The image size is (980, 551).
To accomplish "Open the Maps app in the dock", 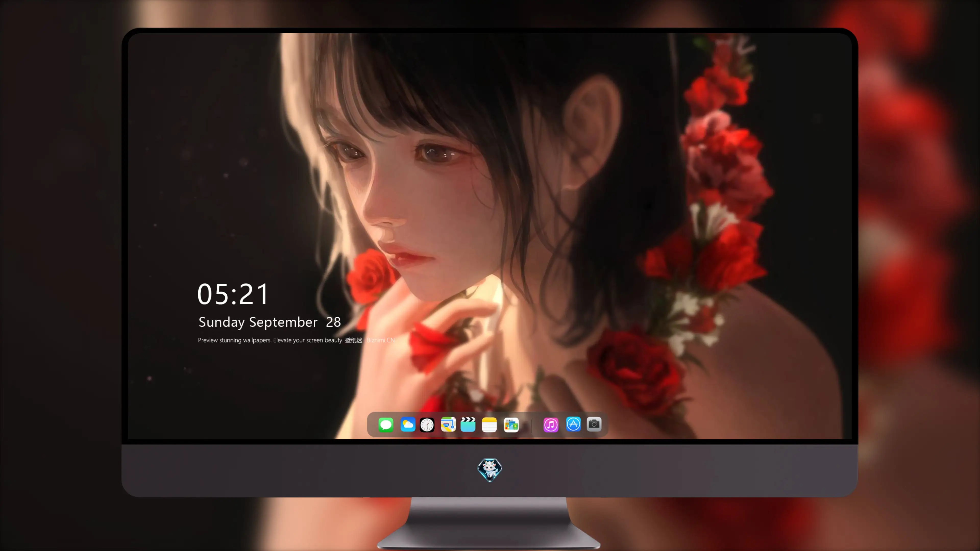I will (448, 424).
